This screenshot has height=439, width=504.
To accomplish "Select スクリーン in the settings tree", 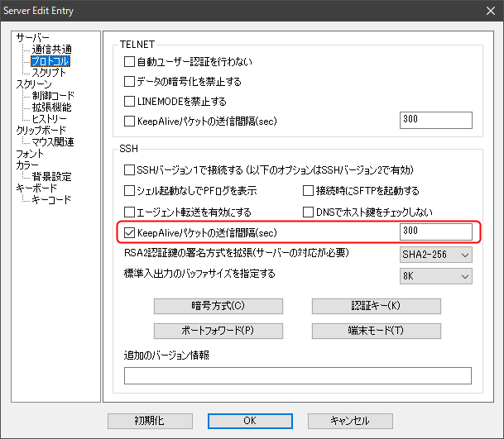I will tap(34, 84).
